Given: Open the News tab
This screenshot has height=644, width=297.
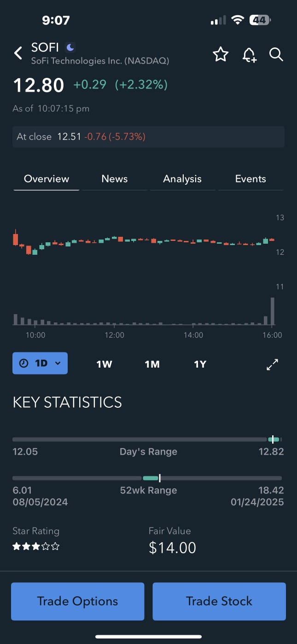Looking at the screenshot, I should tap(115, 179).
